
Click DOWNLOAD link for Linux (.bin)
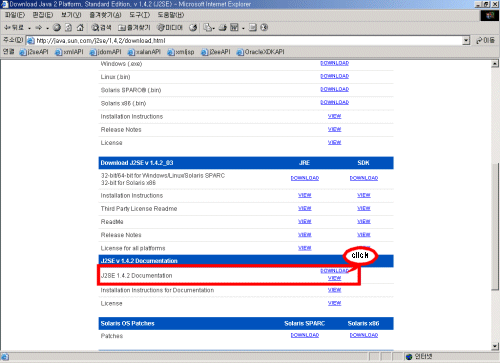pyautogui.click(x=334, y=76)
